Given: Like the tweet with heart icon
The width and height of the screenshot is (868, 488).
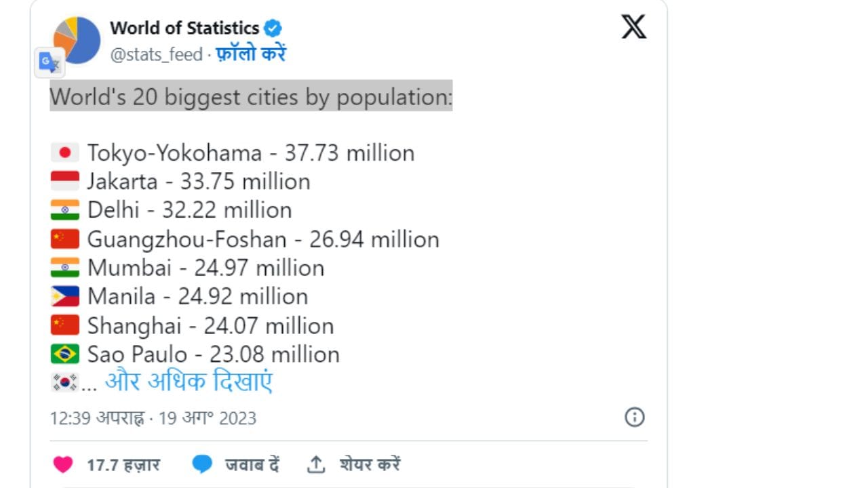Looking at the screenshot, I should coord(63,465).
